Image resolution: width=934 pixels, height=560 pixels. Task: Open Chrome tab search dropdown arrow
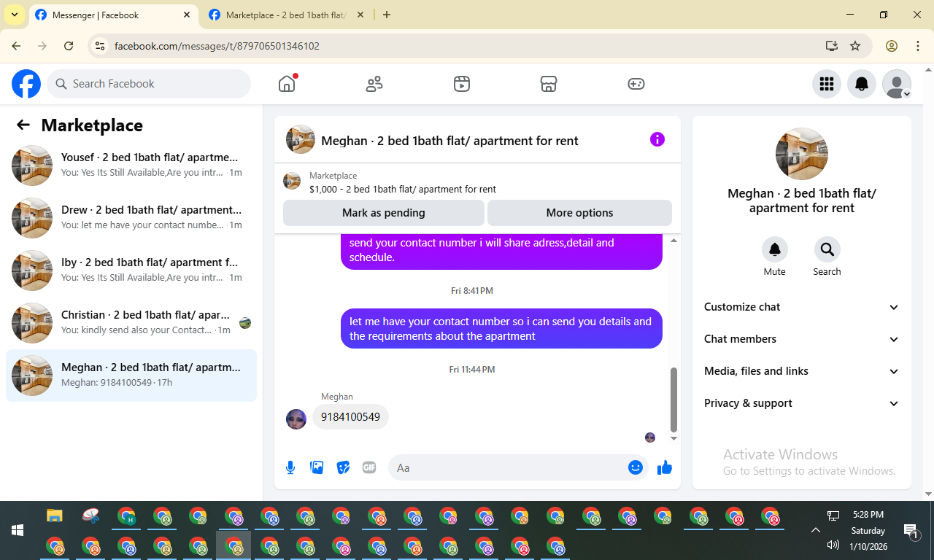tap(15, 15)
